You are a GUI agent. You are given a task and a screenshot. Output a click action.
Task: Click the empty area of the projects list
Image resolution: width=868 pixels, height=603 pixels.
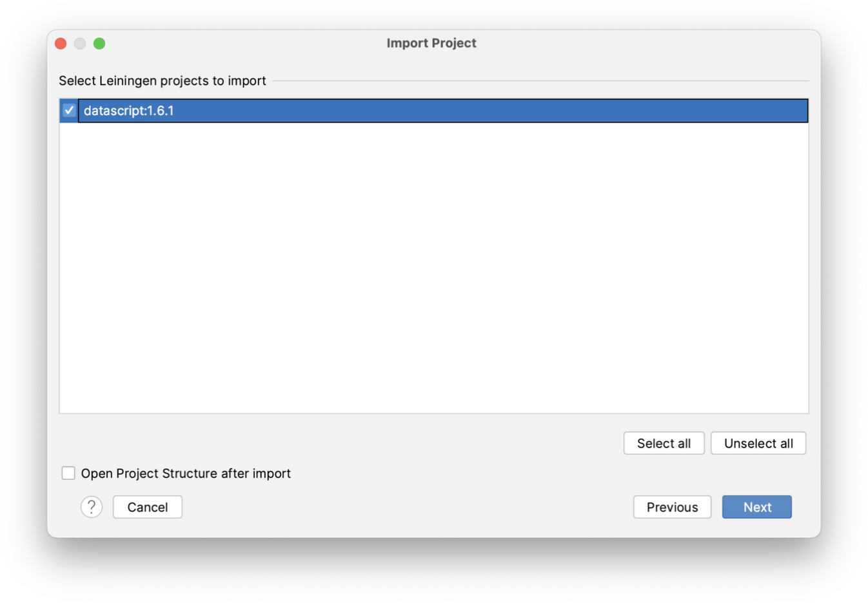click(433, 268)
